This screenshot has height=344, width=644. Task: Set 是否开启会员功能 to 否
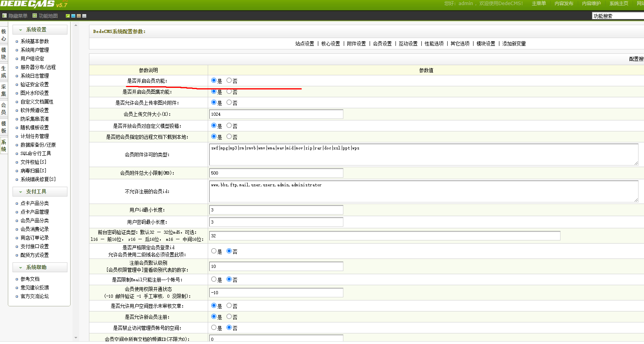tap(229, 80)
